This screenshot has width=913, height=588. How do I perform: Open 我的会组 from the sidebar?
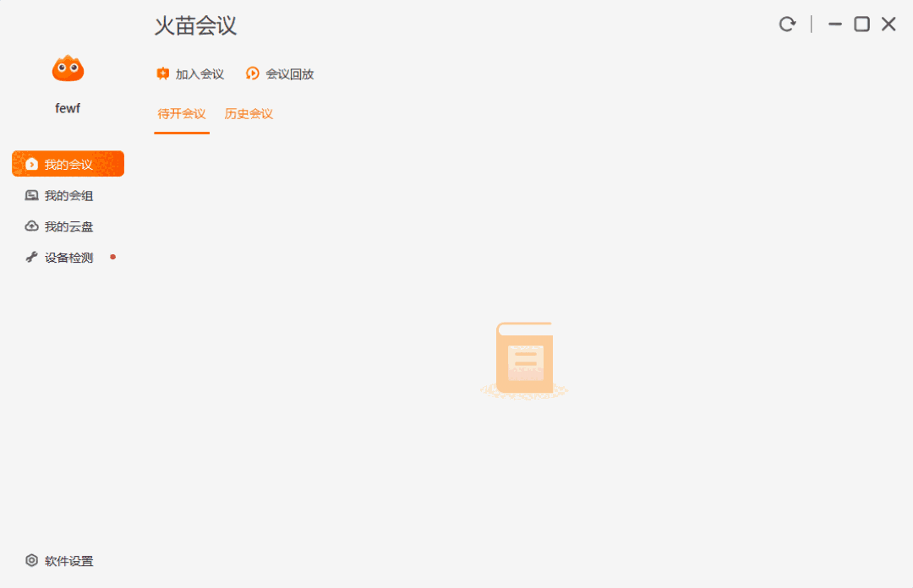pyautogui.click(x=68, y=195)
